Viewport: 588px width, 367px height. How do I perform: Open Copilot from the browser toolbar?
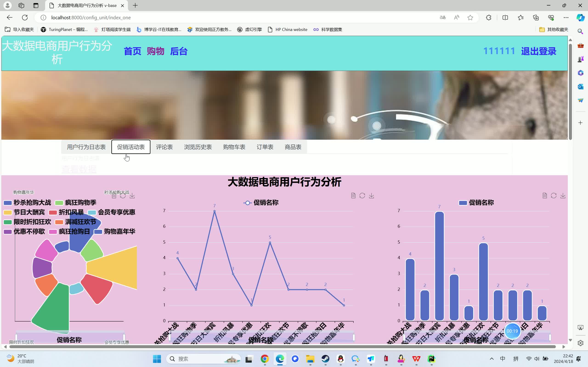click(580, 17)
